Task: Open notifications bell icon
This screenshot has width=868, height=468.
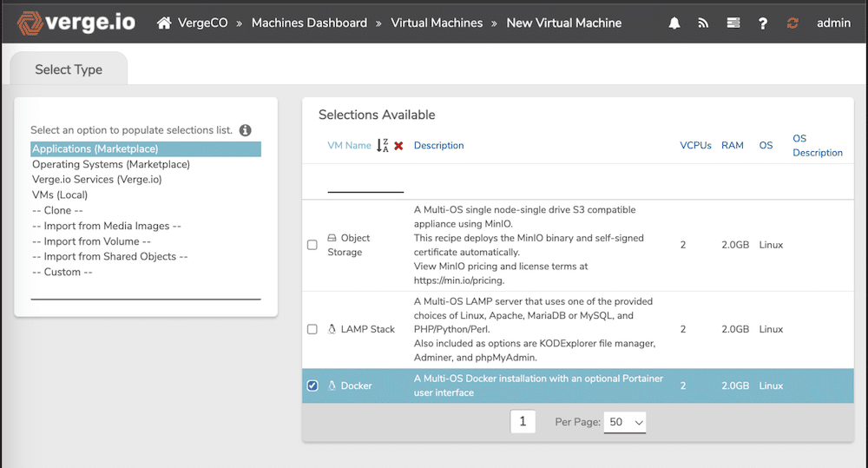Action: pos(674,23)
